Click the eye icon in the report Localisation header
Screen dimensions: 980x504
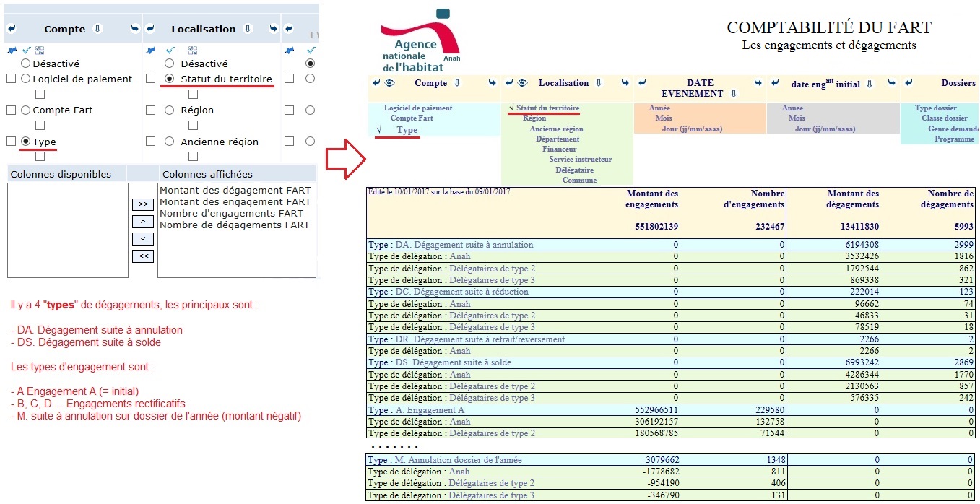click(523, 83)
